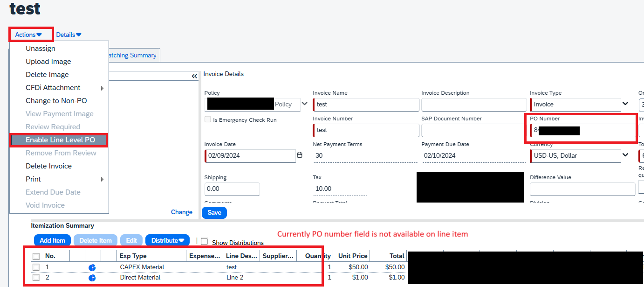Open the Invoice Type dropdown
This screenshot has width=644, height=287.
click(x=625, y=104)
